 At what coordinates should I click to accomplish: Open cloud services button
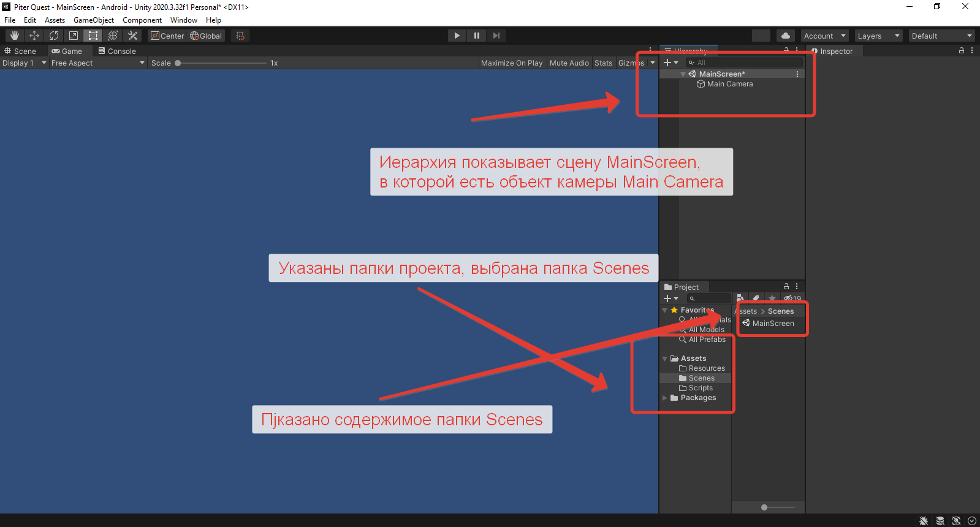pos(786,36)
